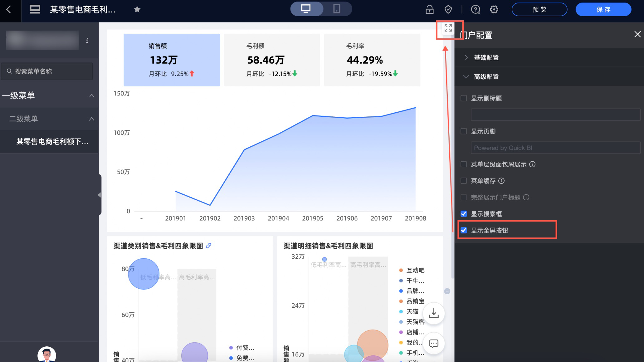Screen dimensions: 644x362
Task: Select the 毛利额 KPI card
Action: pos(272,60)
